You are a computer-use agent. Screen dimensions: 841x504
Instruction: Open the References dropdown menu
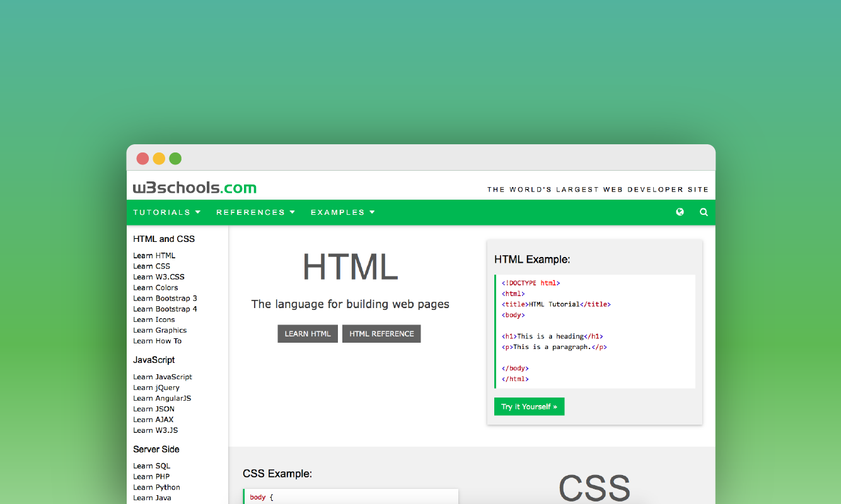(255, 212)
